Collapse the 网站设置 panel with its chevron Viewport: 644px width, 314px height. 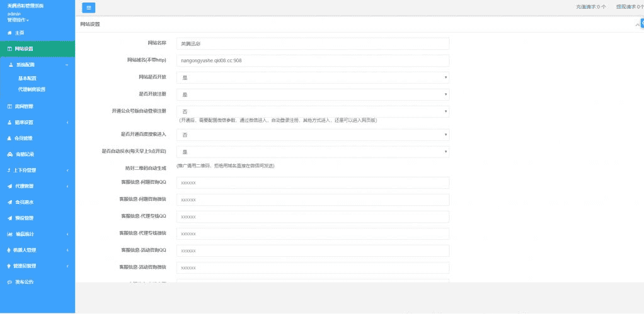pos(638,25)
